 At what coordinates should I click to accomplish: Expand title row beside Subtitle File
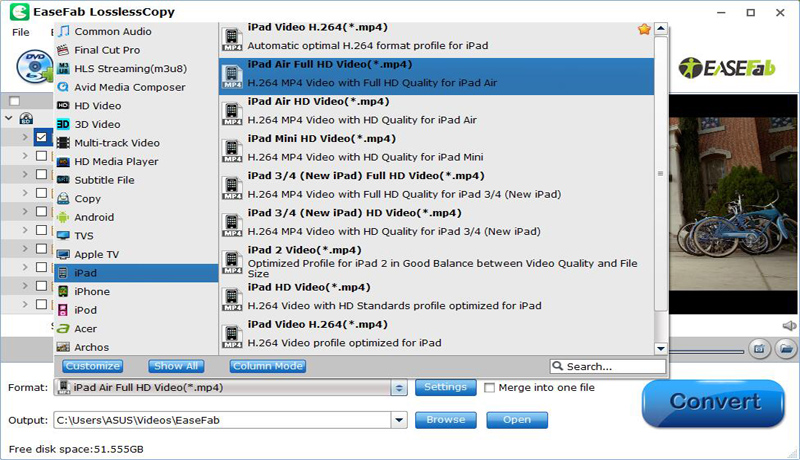[x=25, y=174]
